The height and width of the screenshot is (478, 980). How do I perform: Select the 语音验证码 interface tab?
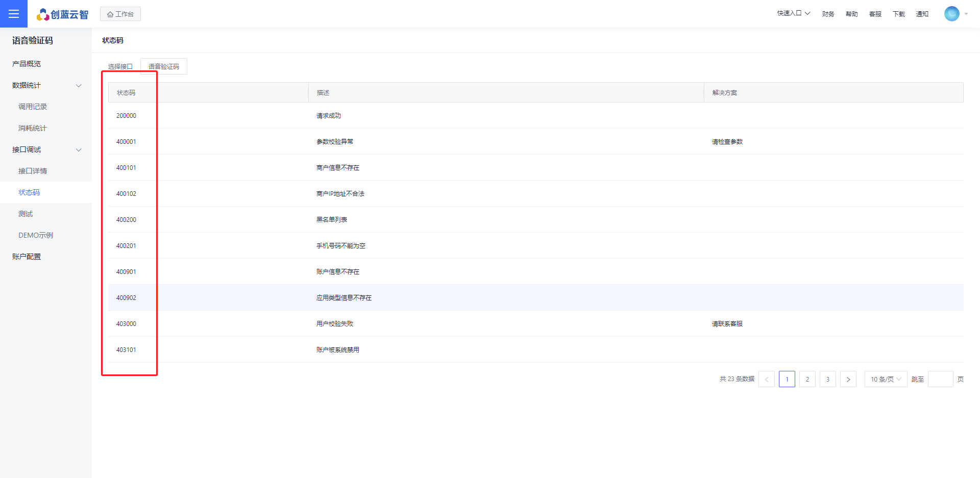[164, 66]
